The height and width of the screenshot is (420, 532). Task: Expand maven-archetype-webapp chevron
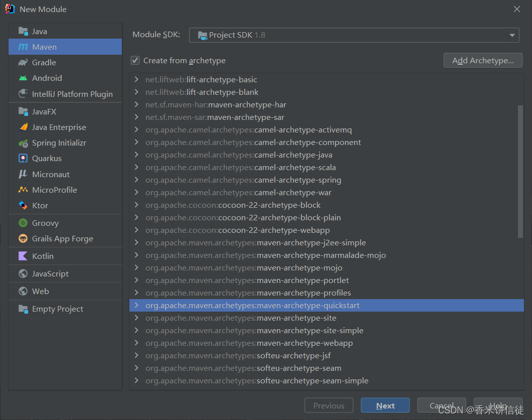(136, 343)
